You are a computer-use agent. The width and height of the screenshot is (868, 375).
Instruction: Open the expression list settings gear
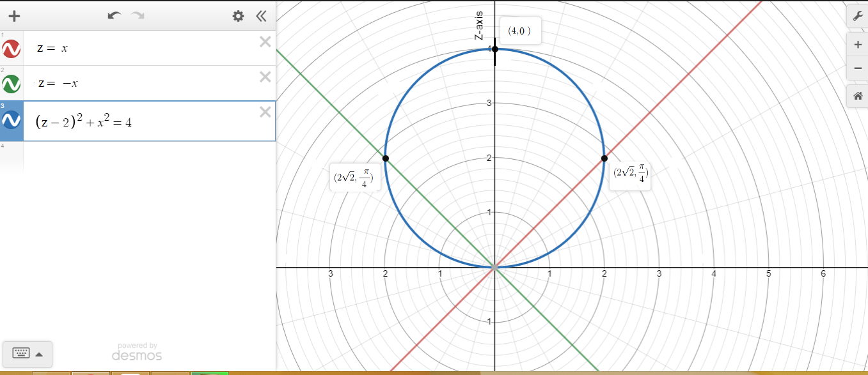(238, 16)
